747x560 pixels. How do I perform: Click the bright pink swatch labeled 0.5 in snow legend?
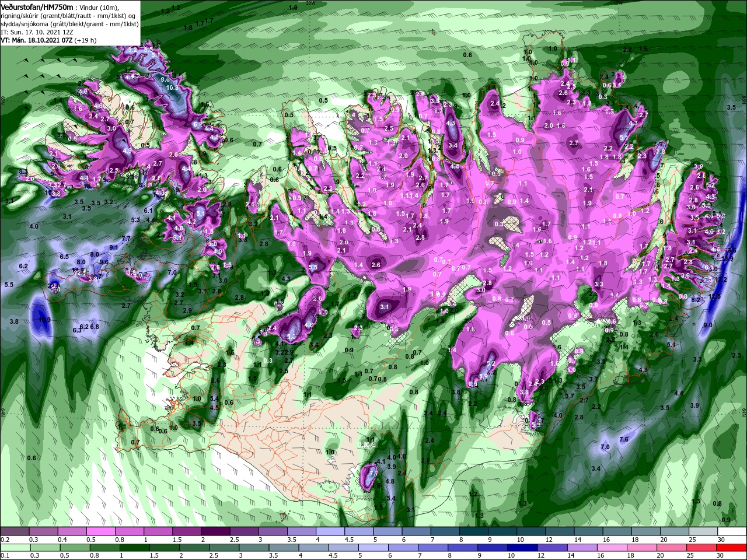coord(102,531)
